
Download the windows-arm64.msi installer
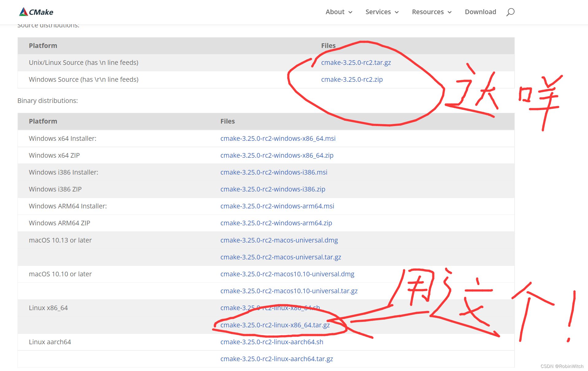tap(277, 206)
